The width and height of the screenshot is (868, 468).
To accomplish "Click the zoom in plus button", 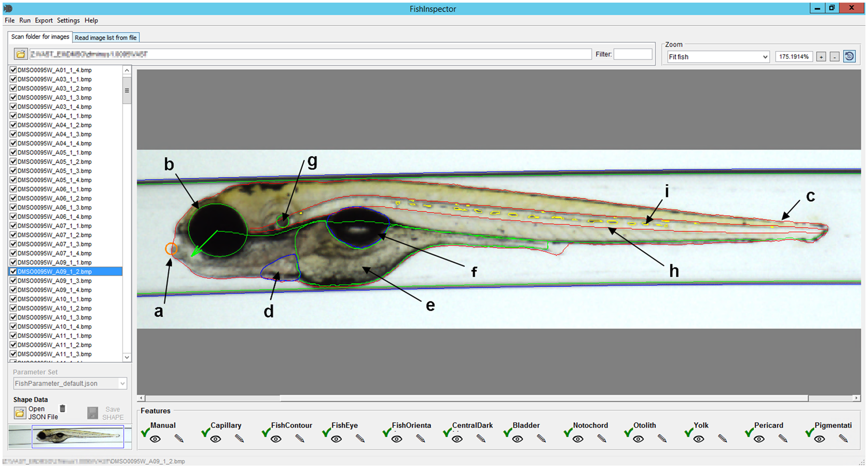I will click(x=821, y=57).
